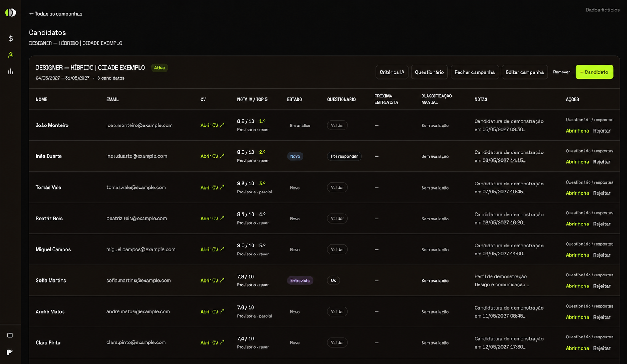
Task: Validate João Monteiro's questionnaire
Action: (337, 125)
